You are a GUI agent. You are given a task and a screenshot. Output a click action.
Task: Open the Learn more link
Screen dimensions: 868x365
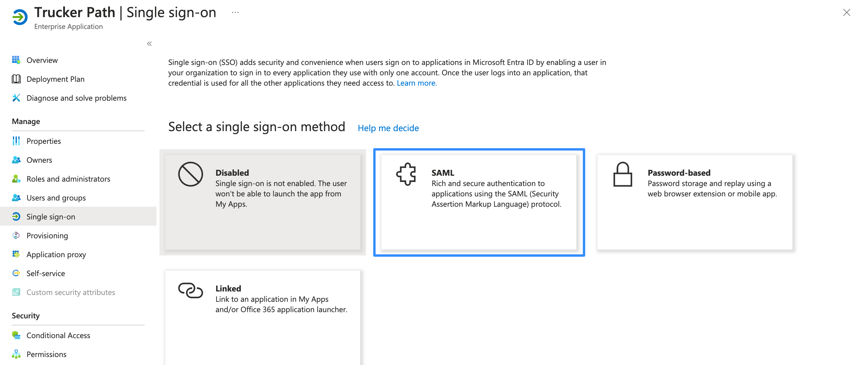coord(417,83)
